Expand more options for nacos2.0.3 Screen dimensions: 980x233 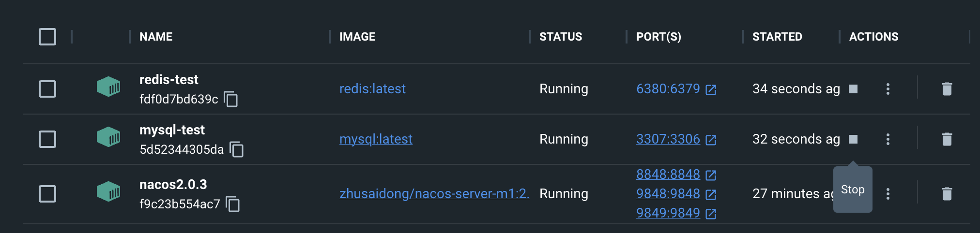pos(888,194)
